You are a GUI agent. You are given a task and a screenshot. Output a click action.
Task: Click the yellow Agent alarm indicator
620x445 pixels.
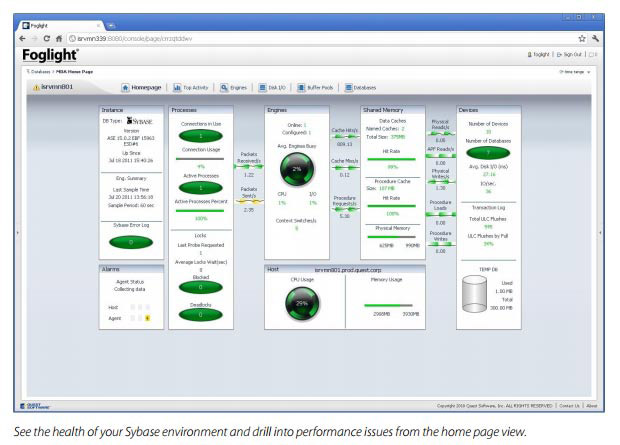tap(147, 318)
